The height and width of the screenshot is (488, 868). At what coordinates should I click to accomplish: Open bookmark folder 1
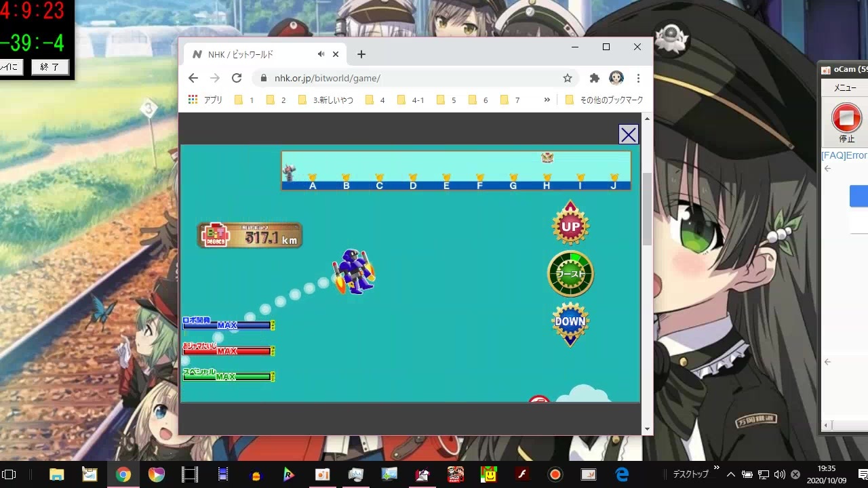[x=245, y=100]
